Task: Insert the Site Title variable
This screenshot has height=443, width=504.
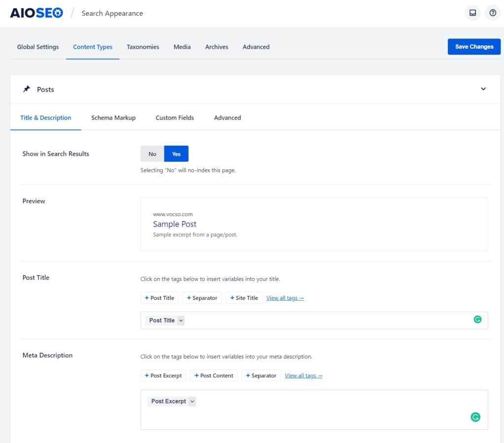Action: click(244, 298)
